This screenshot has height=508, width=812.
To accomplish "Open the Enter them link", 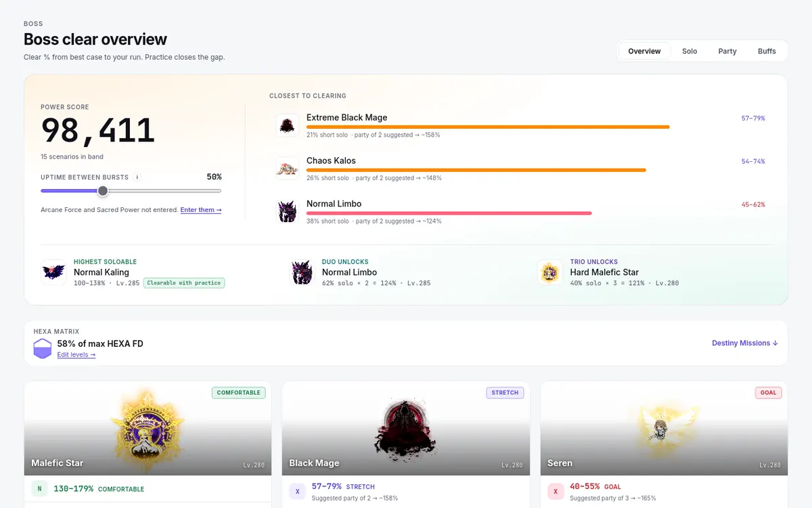I will click(201, 210).
